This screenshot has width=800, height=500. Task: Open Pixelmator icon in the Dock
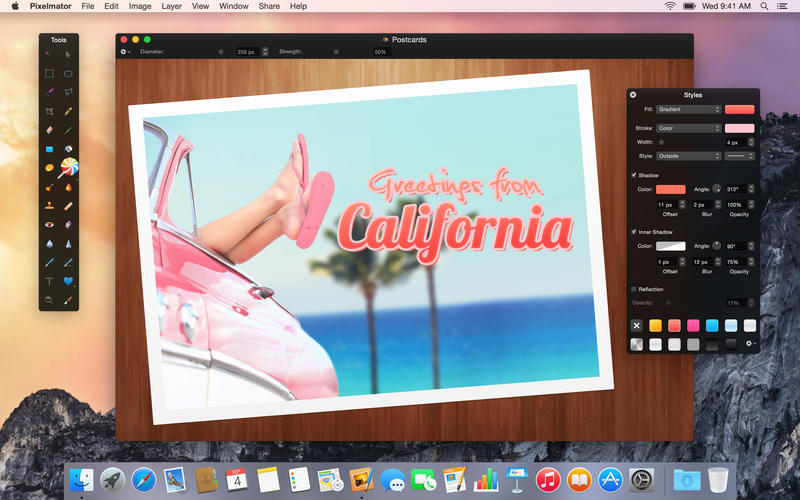361,480
